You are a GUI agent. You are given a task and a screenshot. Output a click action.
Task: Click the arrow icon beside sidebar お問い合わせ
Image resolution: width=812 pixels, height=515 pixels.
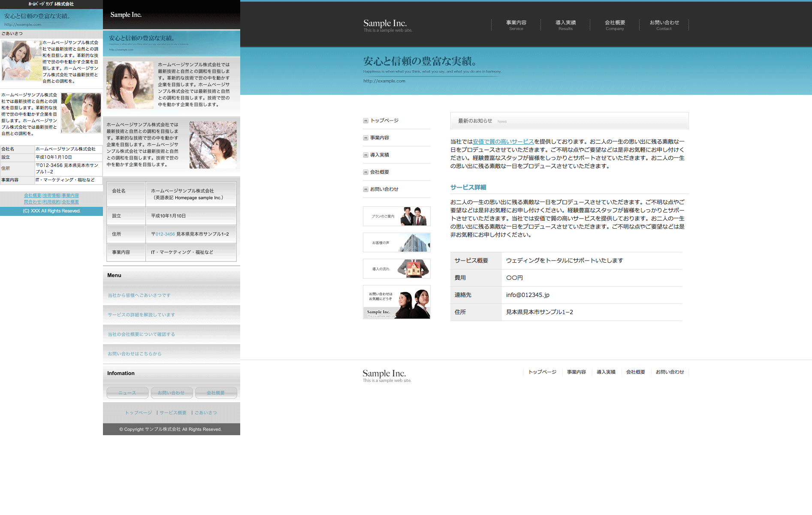(365, 189)
